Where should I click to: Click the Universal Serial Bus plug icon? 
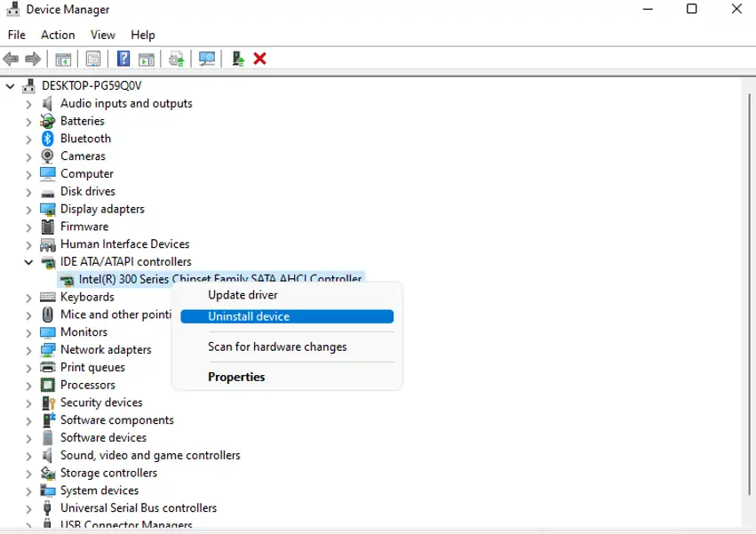click(47, 508)
